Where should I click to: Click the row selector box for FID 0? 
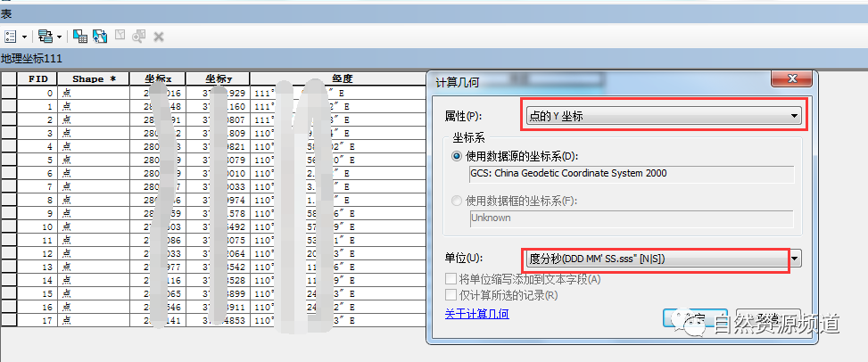tap(8, 93)
